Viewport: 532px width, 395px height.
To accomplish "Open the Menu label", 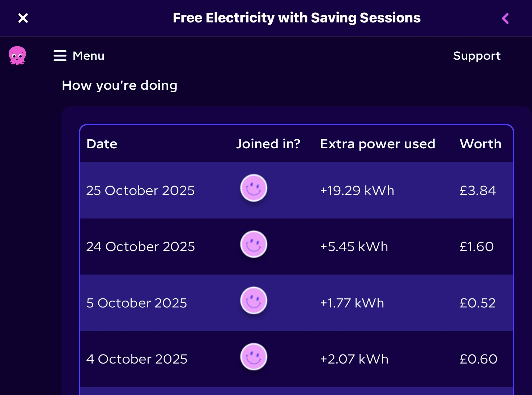I will tap(89, 56).
